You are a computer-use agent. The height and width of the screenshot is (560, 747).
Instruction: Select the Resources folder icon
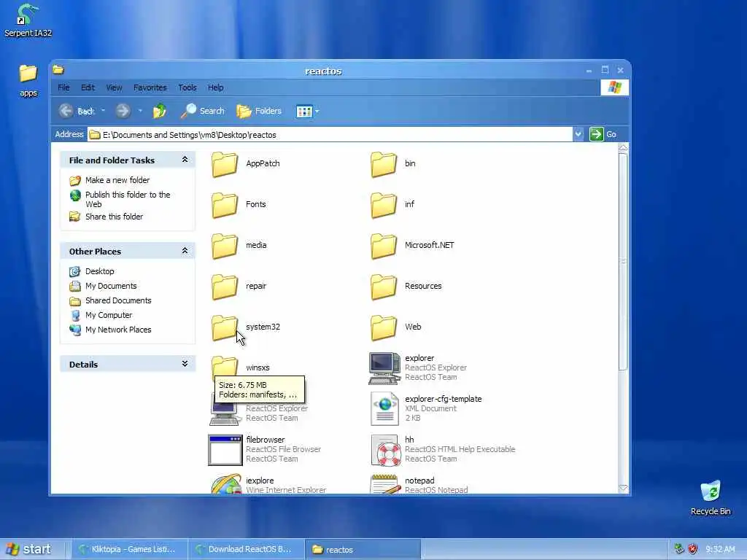384,287
